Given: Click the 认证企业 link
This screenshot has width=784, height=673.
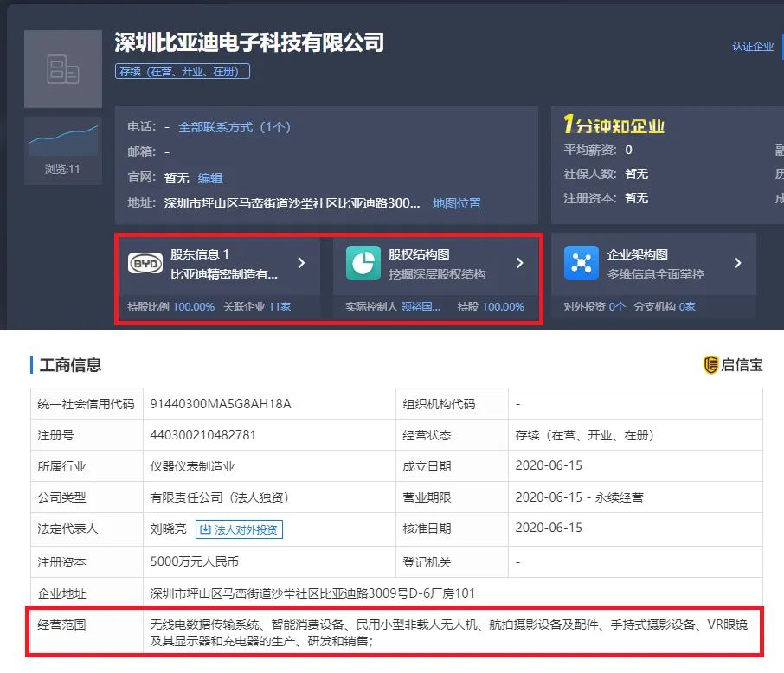Looking at the screenshot, I should 753,47.
